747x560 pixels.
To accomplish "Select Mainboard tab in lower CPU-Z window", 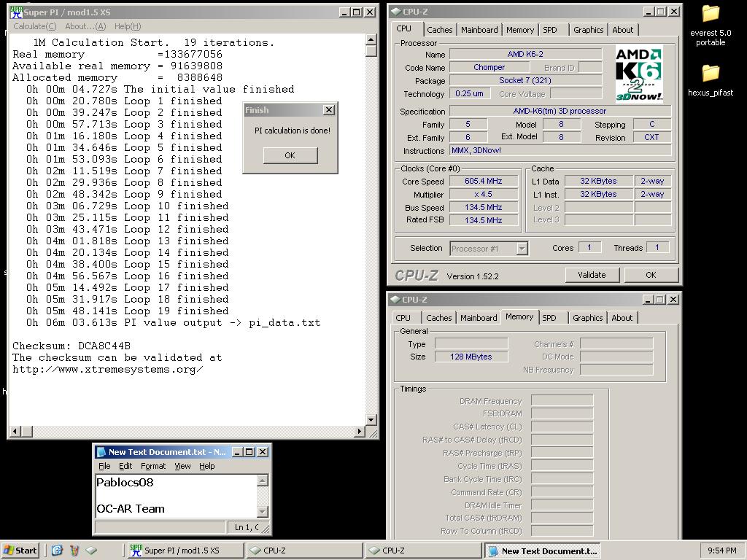I will pos(479,318).
